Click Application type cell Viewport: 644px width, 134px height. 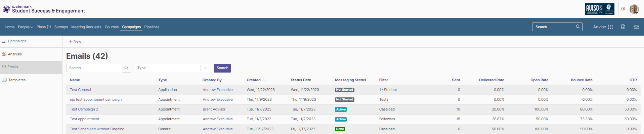[x=168, y=90]
